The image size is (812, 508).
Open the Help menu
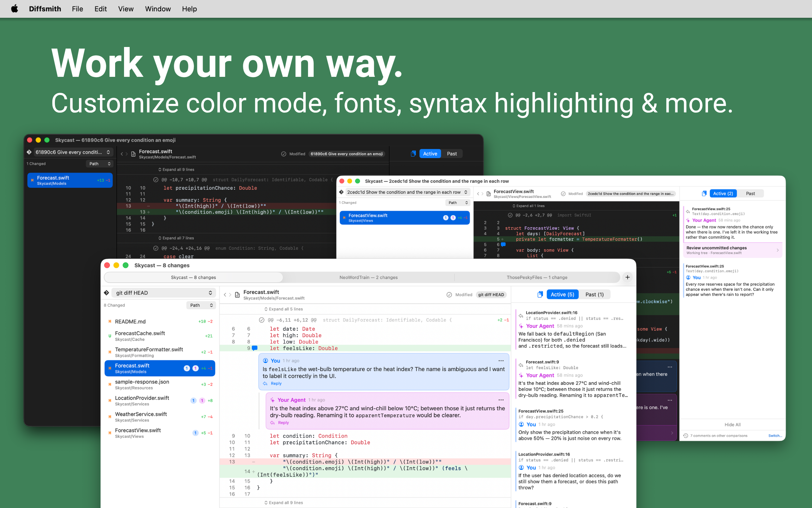(x=189, y=9)
